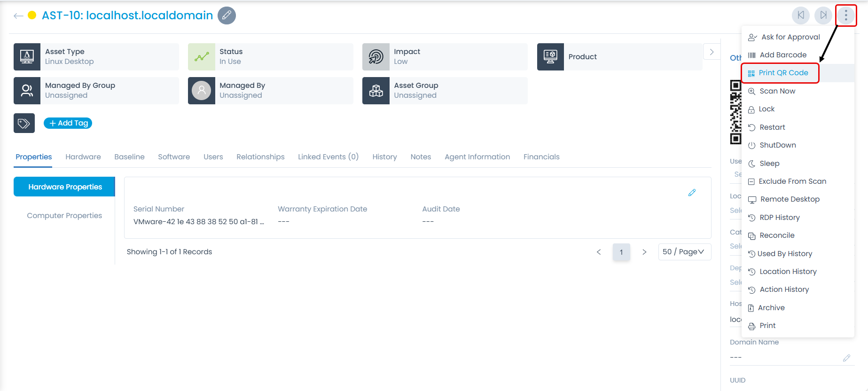868x391 pixels.
Task: Open the Agent Information tab
Action: click(477, 157)
